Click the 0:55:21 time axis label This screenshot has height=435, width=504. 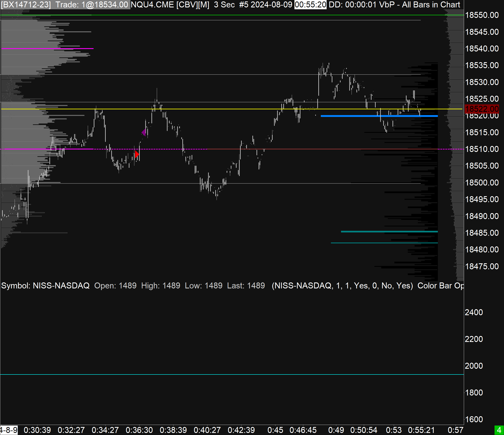[x=421, y=430]
